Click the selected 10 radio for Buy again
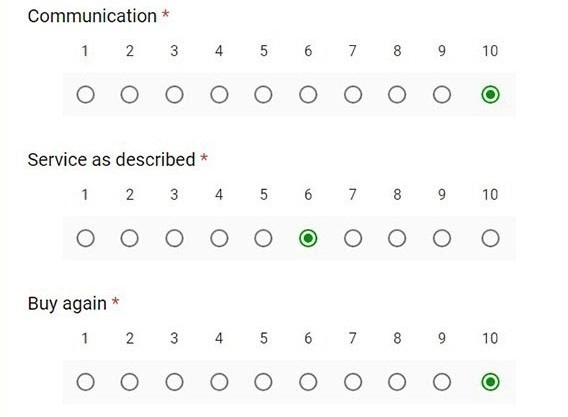The image size is (568, 417). [x=490, y=382]
